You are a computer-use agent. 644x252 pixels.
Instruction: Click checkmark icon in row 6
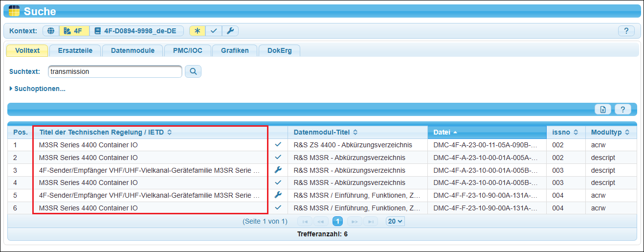click(x=278, y=207)
